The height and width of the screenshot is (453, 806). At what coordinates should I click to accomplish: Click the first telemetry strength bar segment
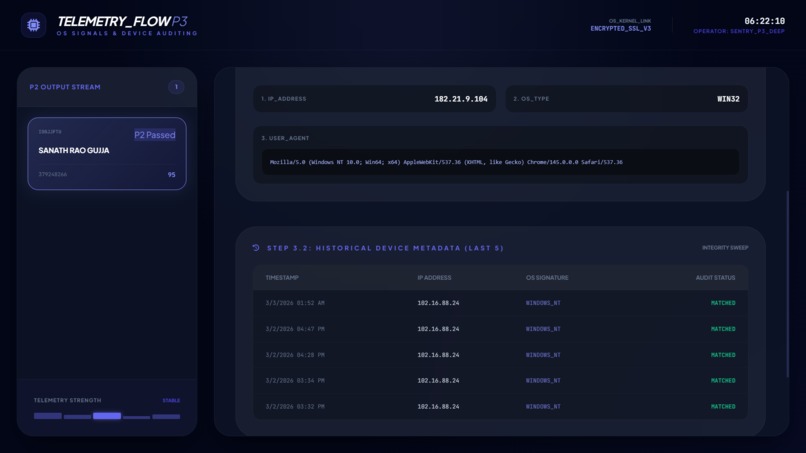click(x=48, y=416)
